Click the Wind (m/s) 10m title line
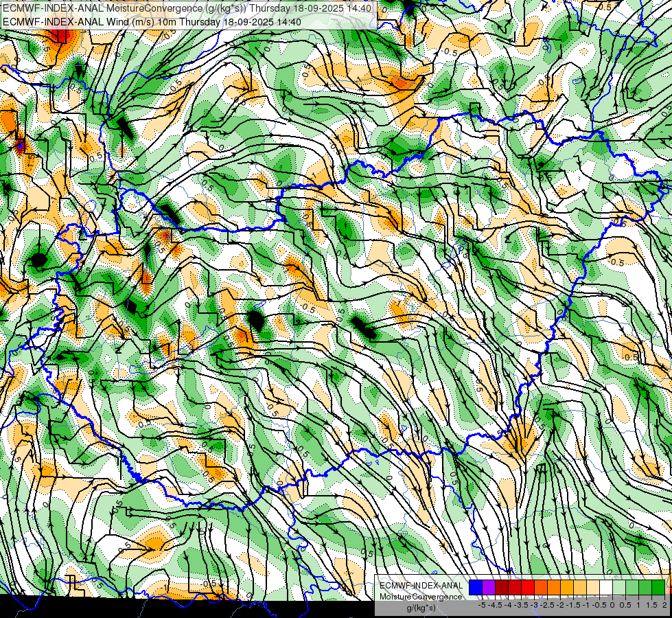The height and width of the screenshot is (618, 672). [x=152, y=22]
